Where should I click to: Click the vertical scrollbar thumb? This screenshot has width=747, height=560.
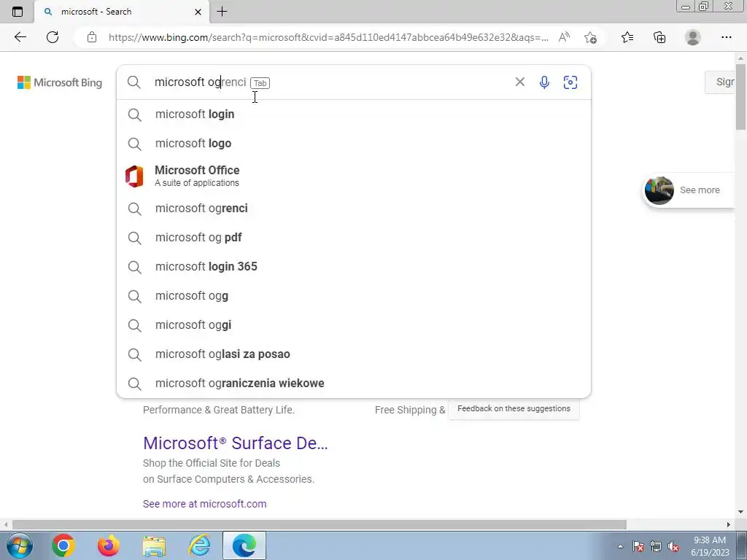(741, 96)
